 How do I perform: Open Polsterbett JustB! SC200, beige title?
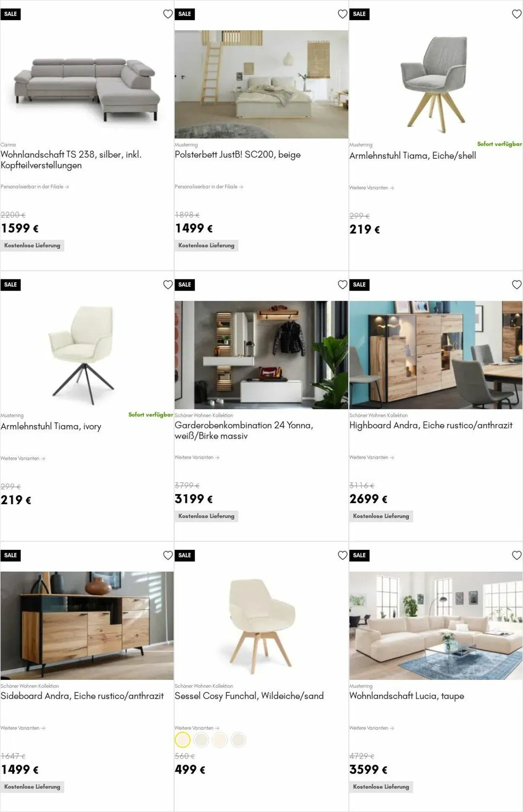(238, 155)
